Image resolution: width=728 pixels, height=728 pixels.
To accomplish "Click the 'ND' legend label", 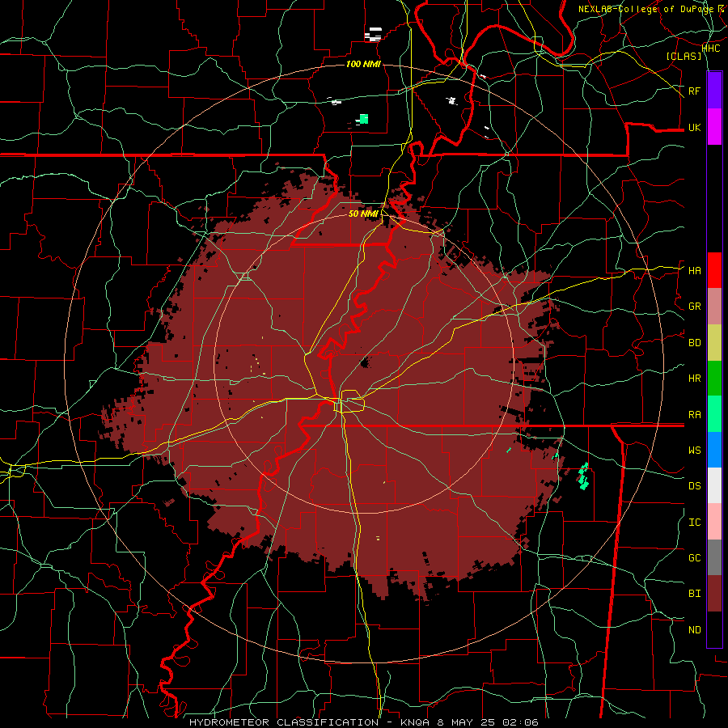I will [694, 629].
